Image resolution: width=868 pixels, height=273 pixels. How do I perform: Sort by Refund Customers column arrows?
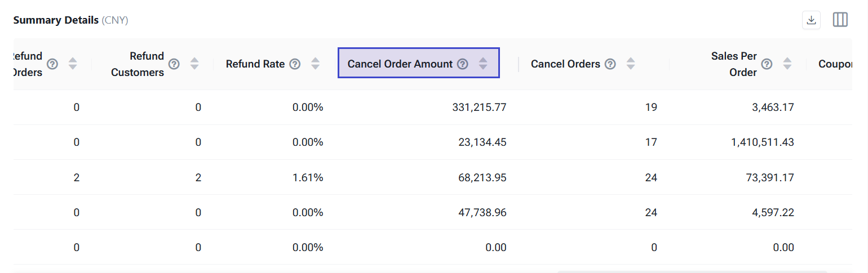pos(194,64)
